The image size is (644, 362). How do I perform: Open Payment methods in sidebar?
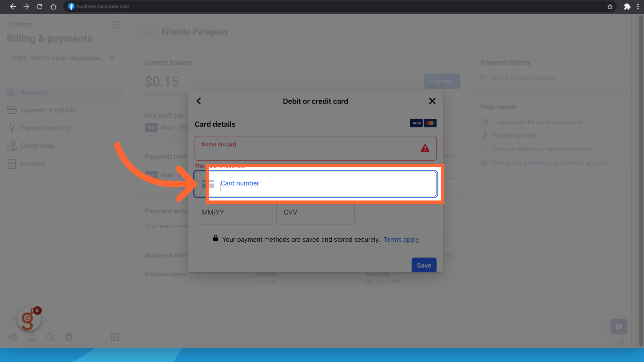(48, 110)
